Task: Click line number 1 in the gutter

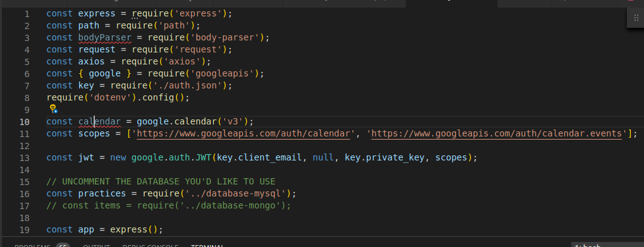Action: coord(27,14)
